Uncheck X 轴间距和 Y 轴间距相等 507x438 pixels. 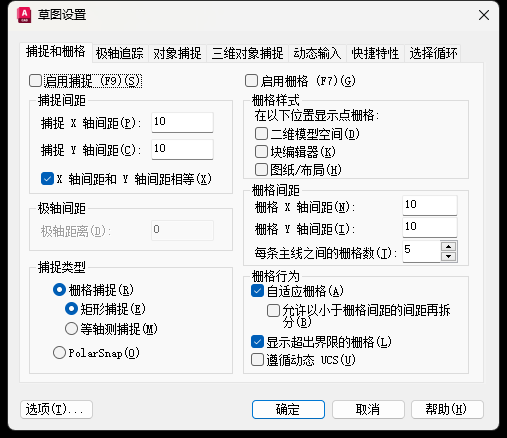tap(47, 179)
